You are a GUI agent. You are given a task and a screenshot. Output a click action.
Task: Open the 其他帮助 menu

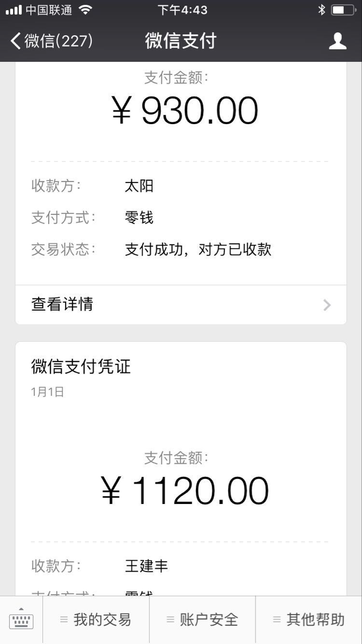(x=309, y=620)
